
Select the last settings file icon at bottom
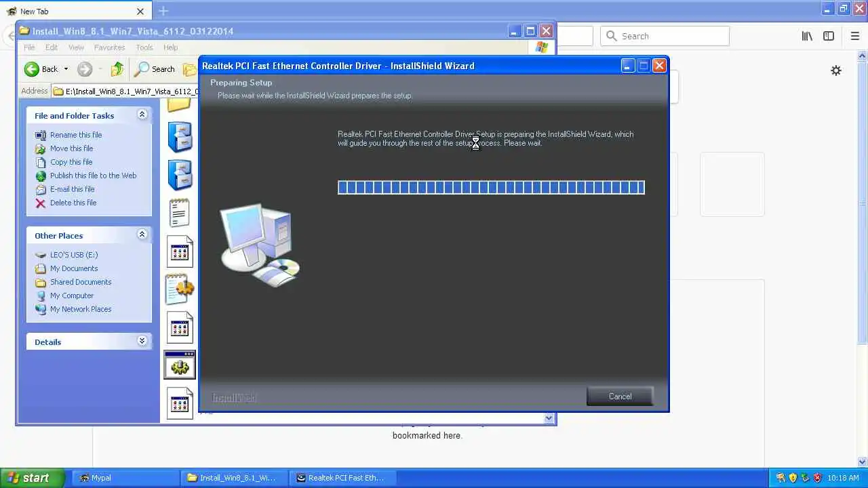(x=180, y=403)
